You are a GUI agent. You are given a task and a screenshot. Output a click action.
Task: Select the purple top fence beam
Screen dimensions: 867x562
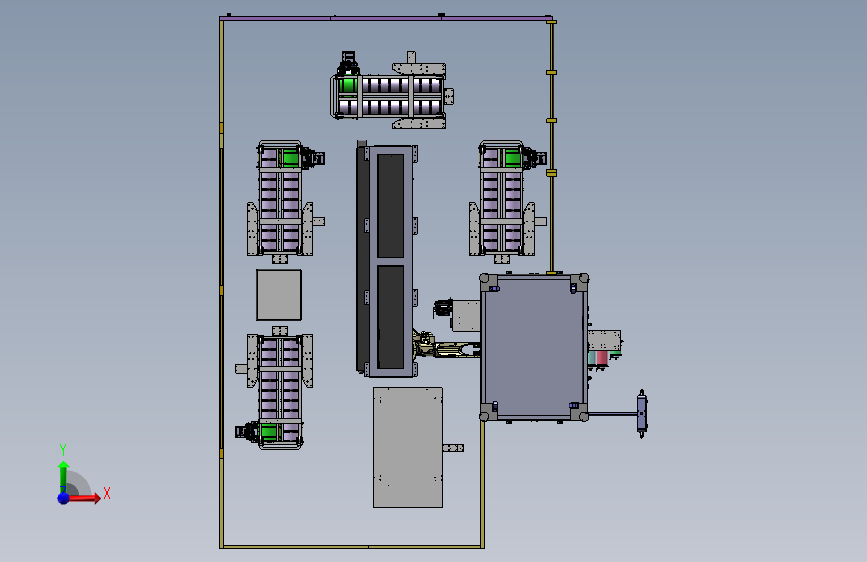point(385,18)
